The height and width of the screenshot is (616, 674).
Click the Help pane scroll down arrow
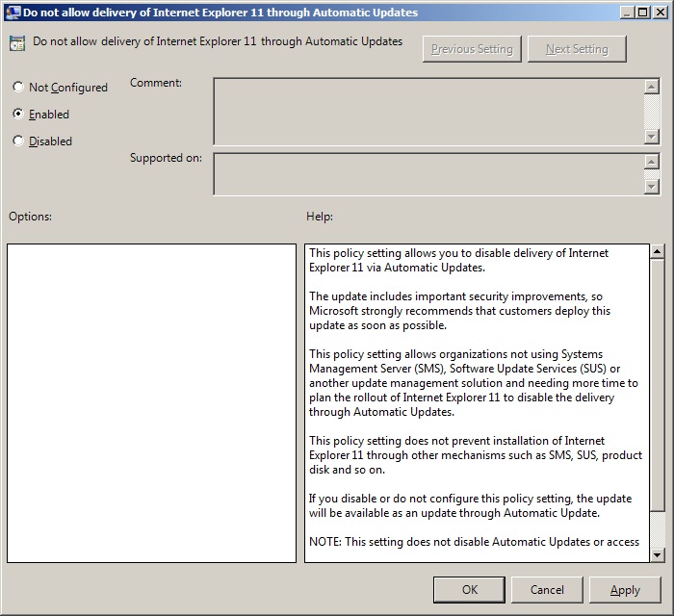(x=658, y=555)
